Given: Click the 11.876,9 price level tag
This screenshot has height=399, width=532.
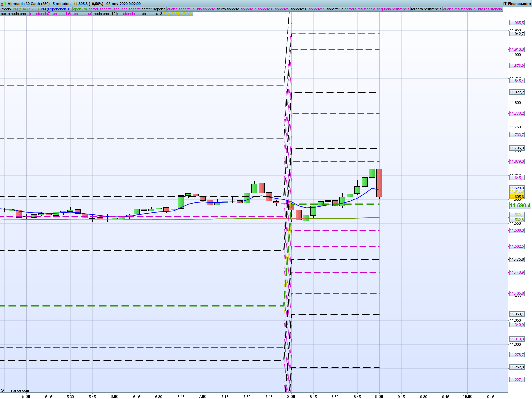Looking at the screenshot, I should click(517, 66).
